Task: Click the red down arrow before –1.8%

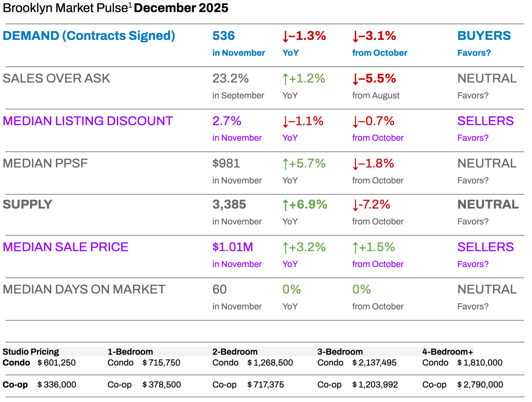Action: pyautogui.click(x=355, y=164)
